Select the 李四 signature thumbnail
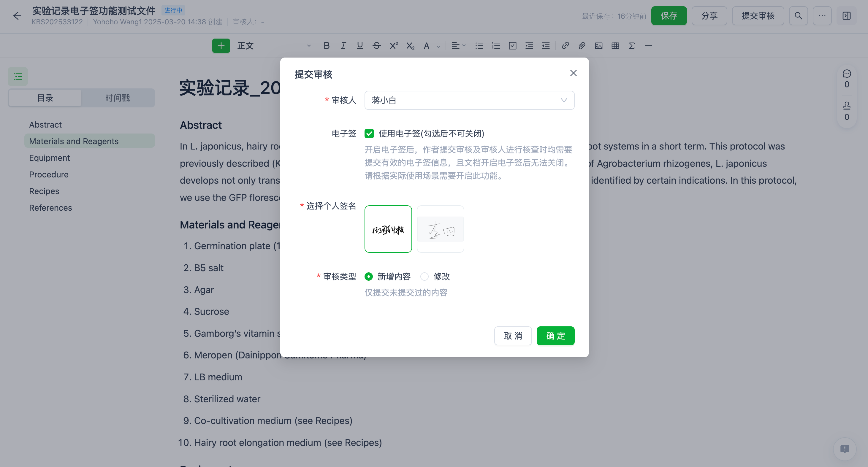This screenshot has width=868, height=467. (x=440, y=229)
